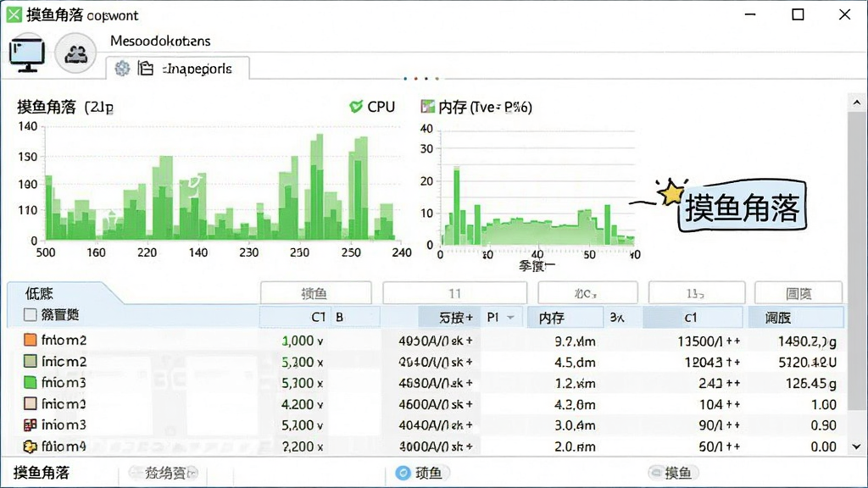Click the olive swatch in the 5,200 x row
The image size is (868, 488).
[x=30, y=361]
